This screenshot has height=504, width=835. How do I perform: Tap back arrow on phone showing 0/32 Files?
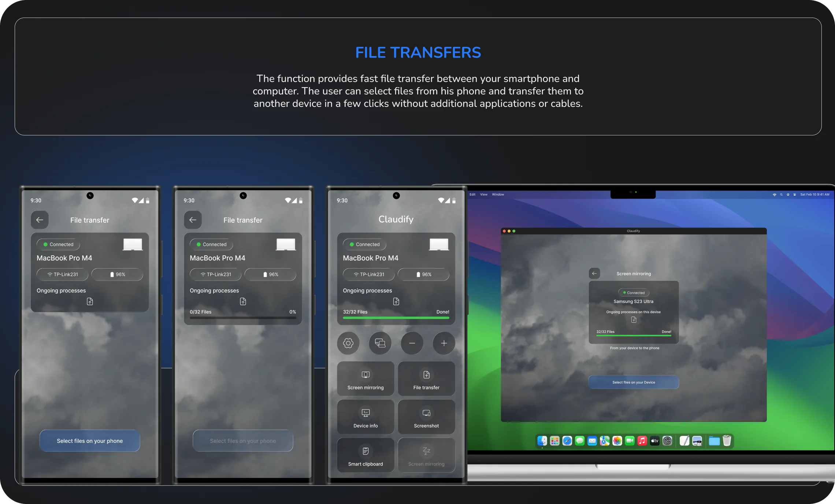193,220
